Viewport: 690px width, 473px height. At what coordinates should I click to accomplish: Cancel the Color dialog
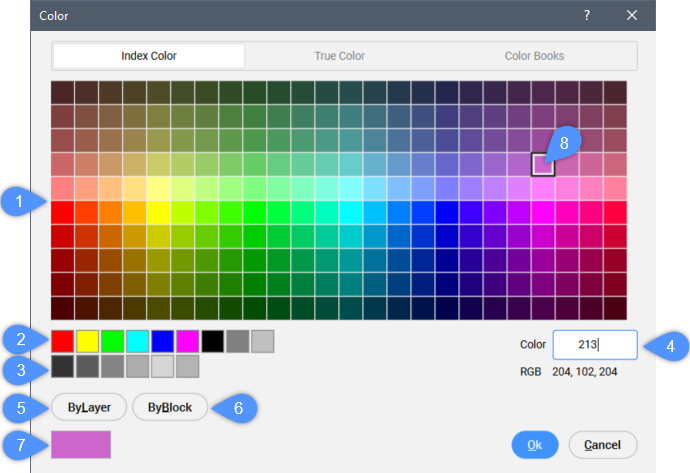pos(603,444)
